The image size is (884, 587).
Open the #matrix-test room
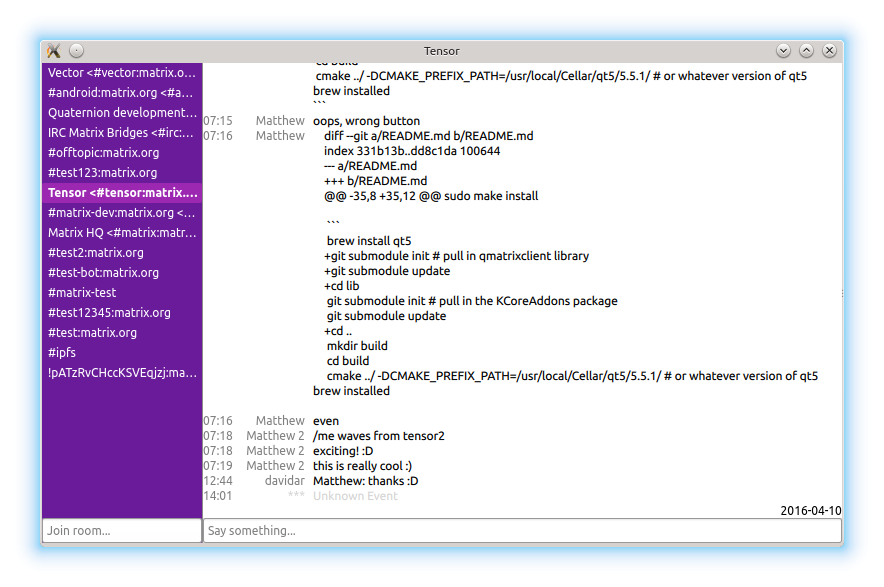click(121, 292)
